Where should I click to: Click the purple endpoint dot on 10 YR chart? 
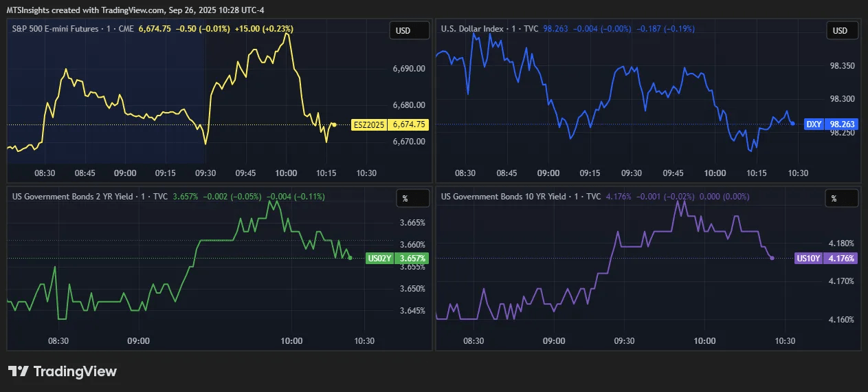(772, 258)
